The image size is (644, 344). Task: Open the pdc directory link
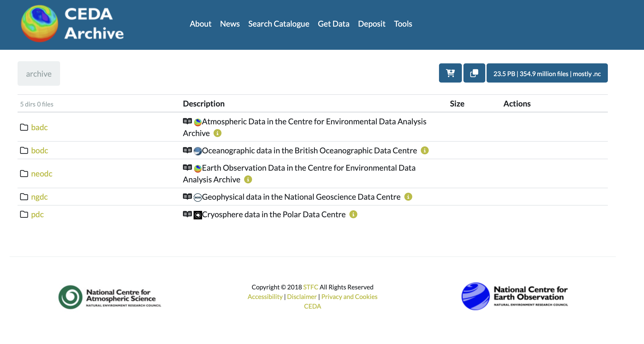(37, 214)
